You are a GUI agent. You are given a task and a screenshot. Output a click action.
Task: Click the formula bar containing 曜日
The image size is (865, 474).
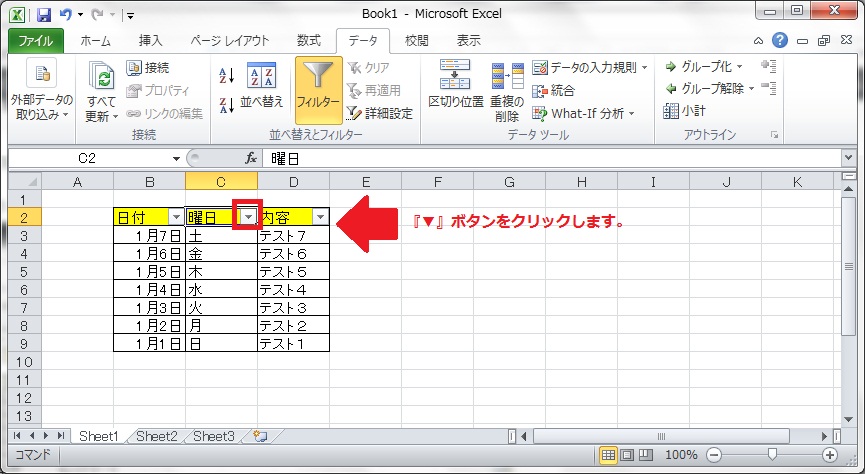coord(553,159)
